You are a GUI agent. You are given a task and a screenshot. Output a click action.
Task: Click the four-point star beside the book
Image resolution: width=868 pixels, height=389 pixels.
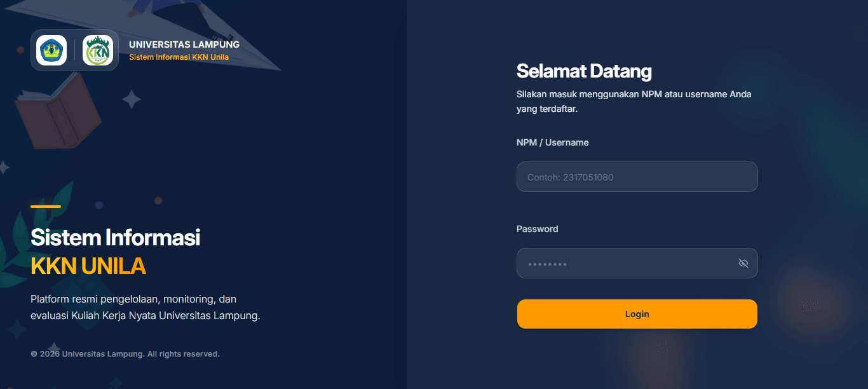132,99
